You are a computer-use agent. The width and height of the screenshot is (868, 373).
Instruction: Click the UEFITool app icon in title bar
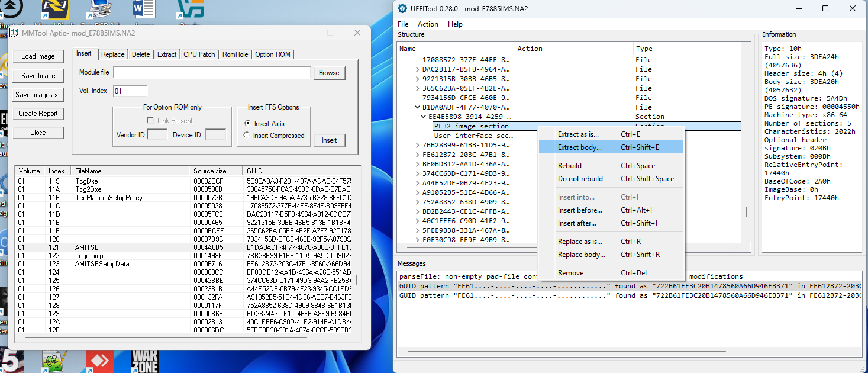point(403,8)
